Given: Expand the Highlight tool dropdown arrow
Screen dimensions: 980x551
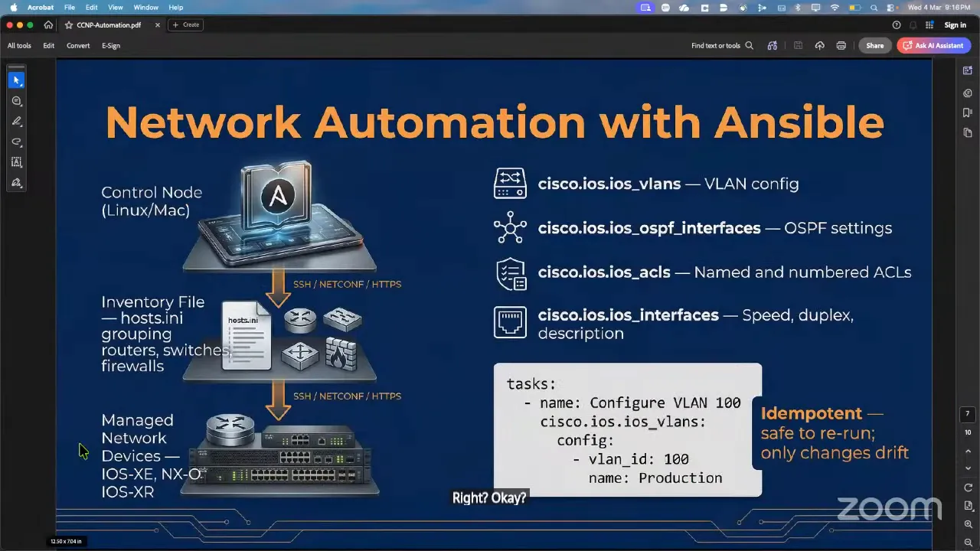Looking at the screenshot, I should 22,127.
